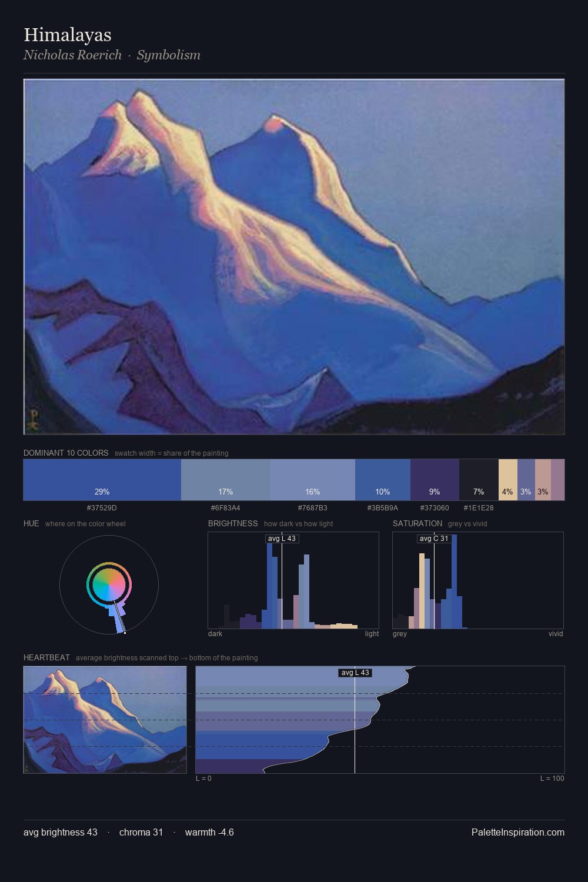Click the 7% near-black swatch
The image size is (588, 882).
pyautogui.click(x=479, y=480)
